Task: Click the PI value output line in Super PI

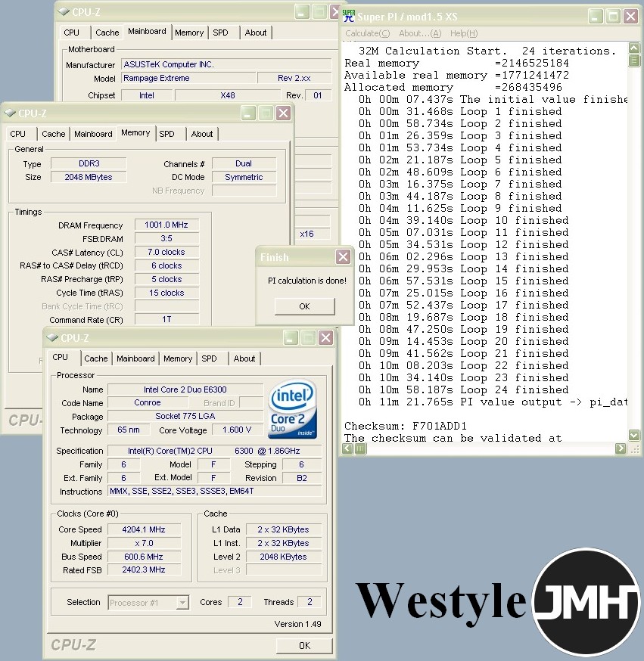Action: coord(493,402)
